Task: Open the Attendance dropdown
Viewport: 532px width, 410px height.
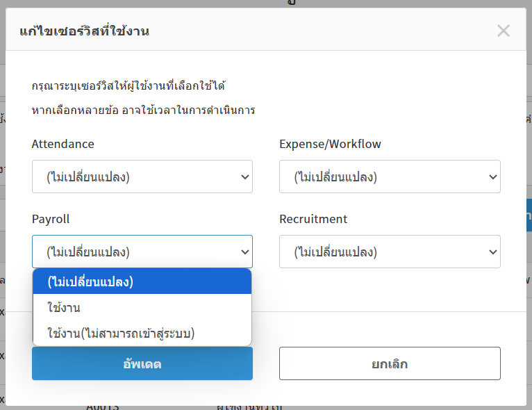Action: (x=142, y=177)
